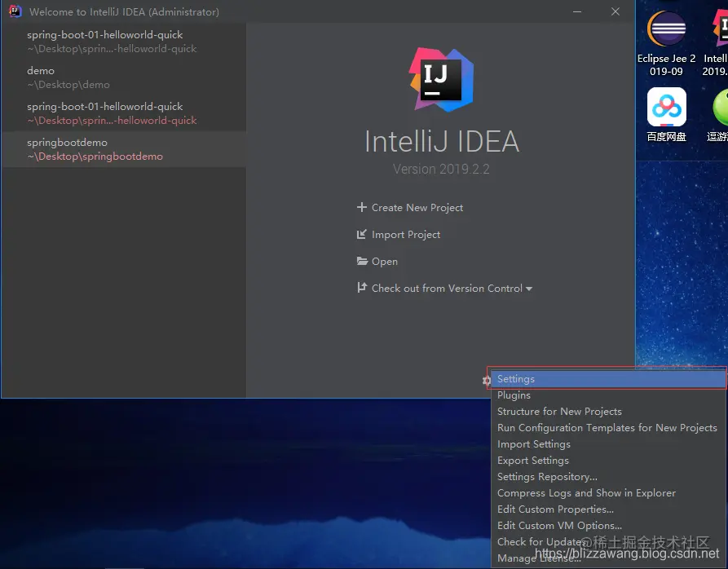The image size is (728, 569).
Task: Click Check out from Version Control
Action: 447,289
